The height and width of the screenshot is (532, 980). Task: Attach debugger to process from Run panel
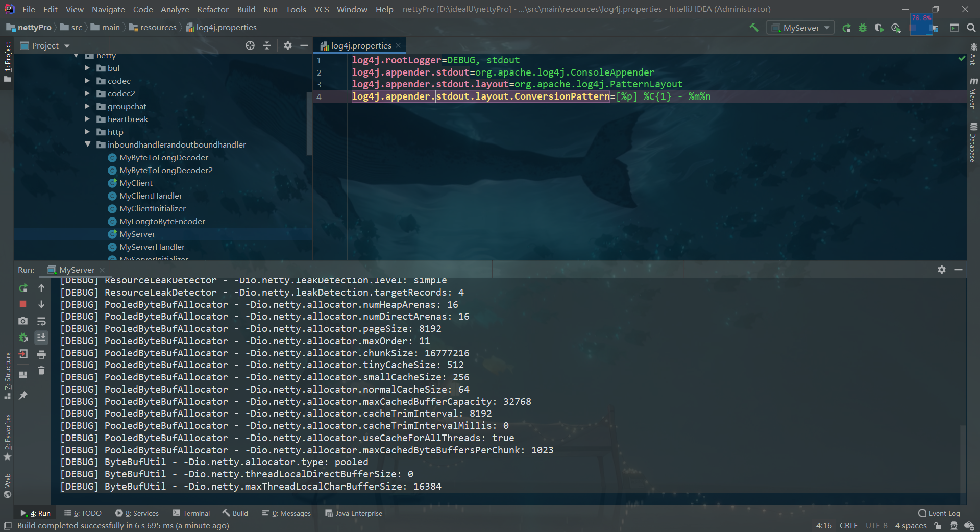click(x=23, y=337)
